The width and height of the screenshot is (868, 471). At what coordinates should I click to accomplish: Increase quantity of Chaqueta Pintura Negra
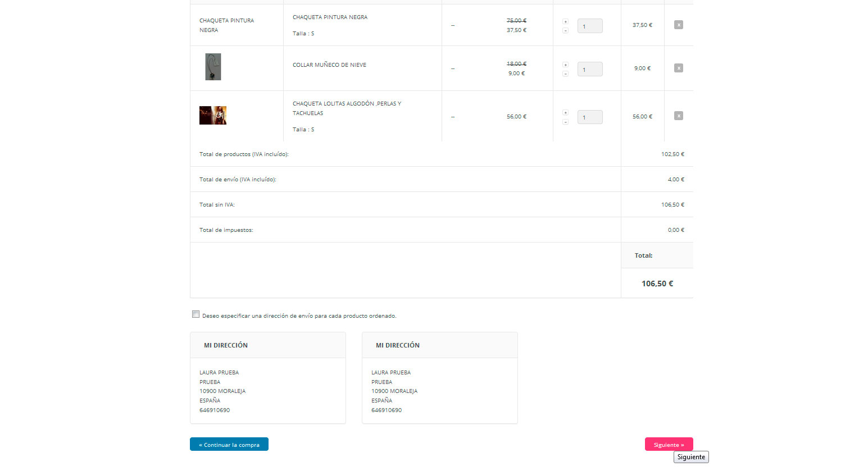coord(565,21)
